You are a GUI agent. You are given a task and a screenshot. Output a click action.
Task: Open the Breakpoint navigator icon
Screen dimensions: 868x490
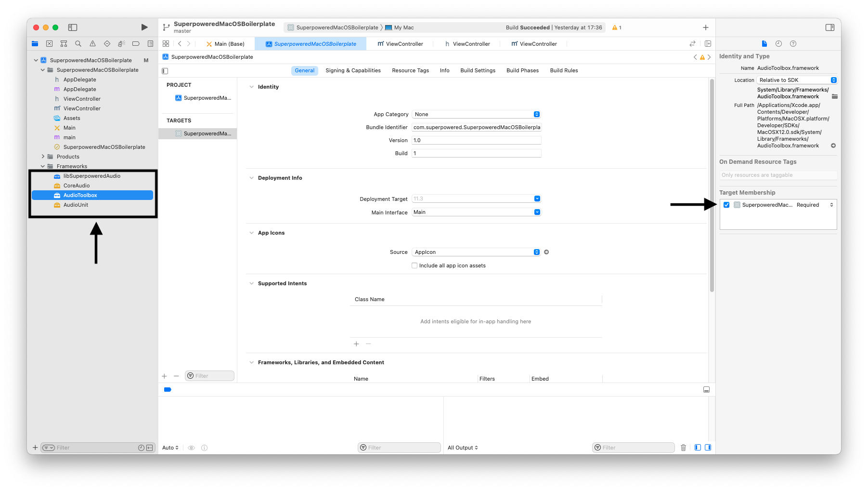136,44
